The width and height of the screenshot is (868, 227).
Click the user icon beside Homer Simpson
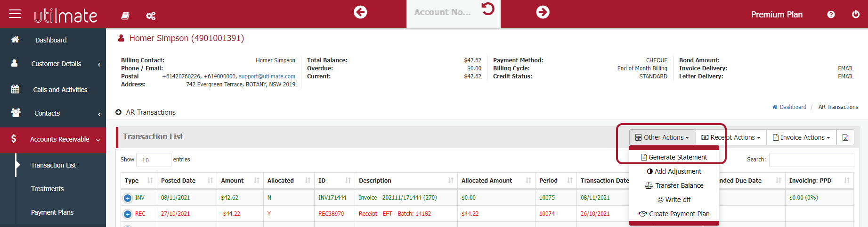click(121, 38)
